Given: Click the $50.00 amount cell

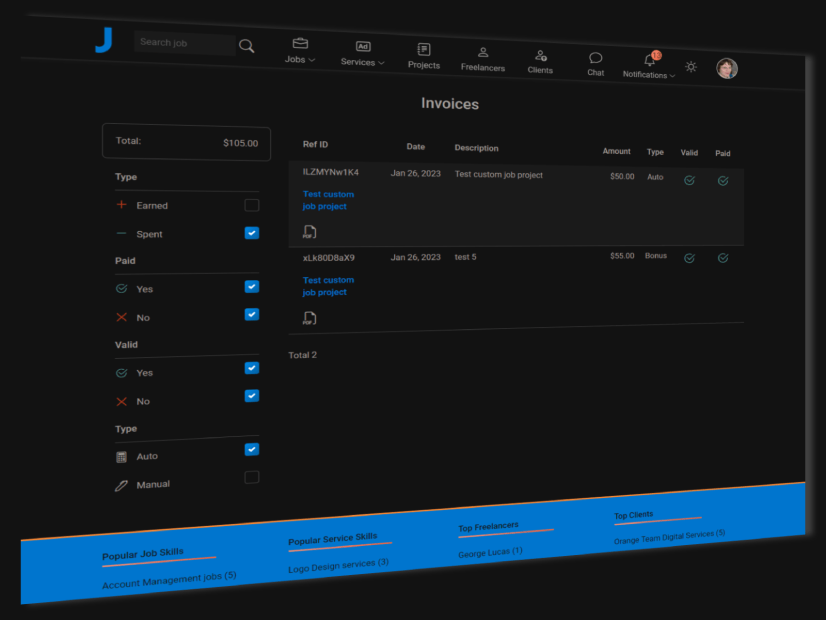Looking at the screenshot, I should 622,176.
